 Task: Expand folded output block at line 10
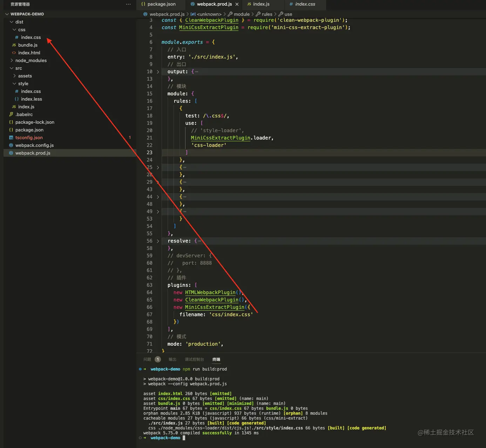point(158,72)
